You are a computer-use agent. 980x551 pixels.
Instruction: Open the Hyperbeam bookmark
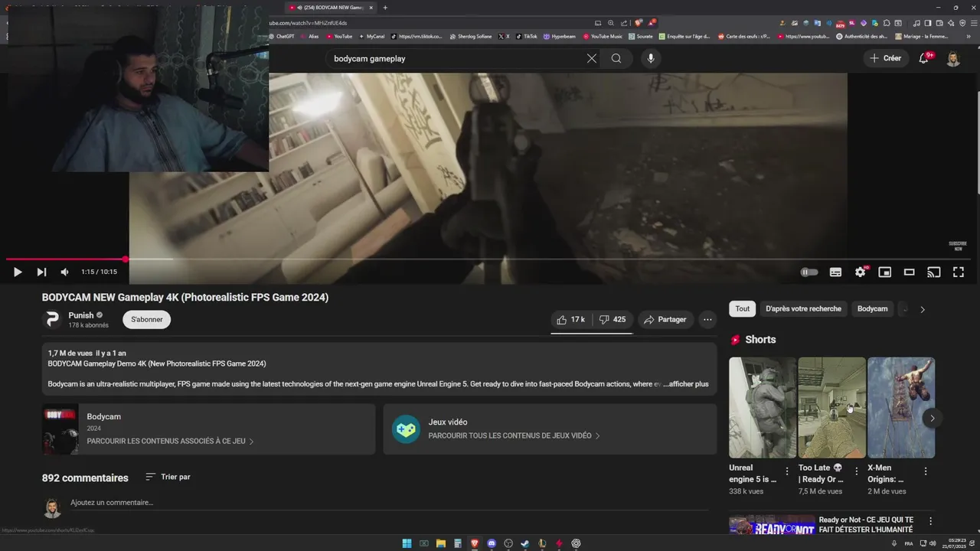click(560, 36)
